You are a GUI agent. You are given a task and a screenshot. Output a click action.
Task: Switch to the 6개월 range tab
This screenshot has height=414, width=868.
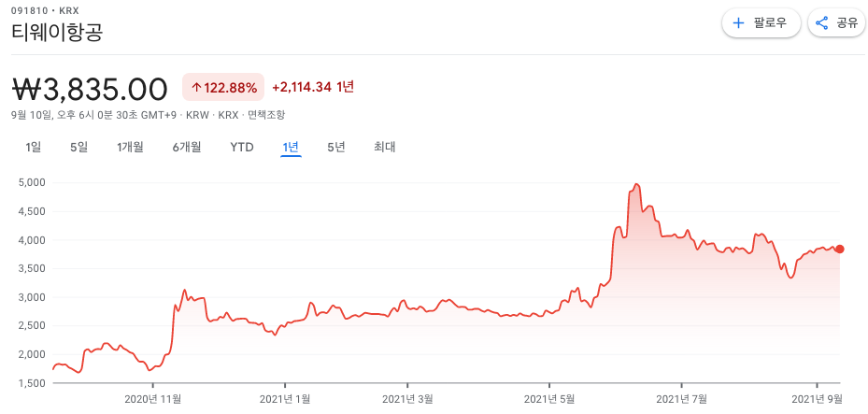(x=187, y=148)
